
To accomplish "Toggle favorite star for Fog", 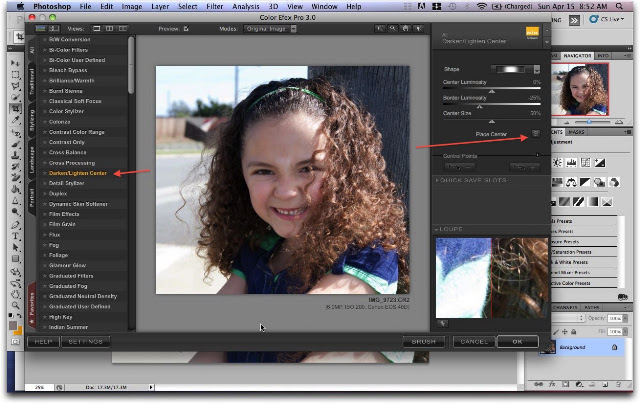I will [x=44, y=245].
